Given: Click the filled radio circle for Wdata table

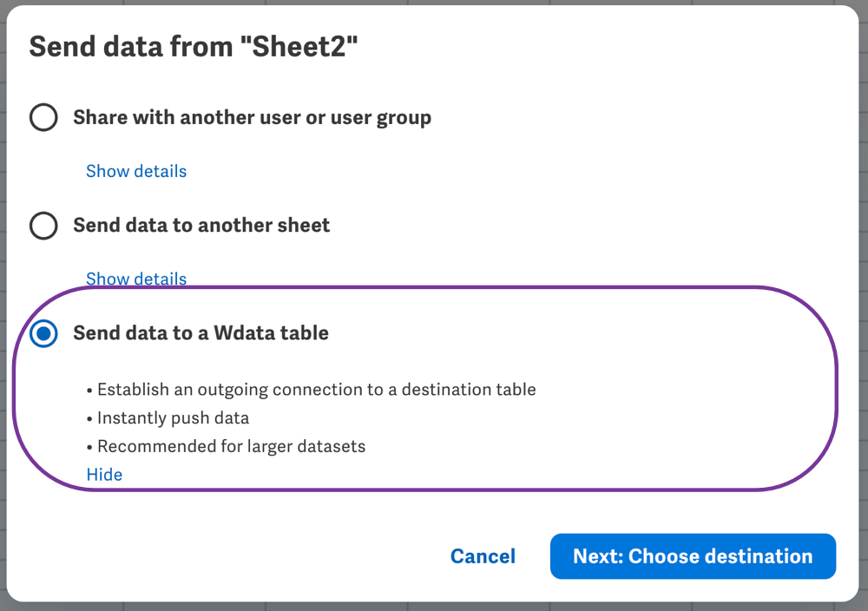Looking at the screenshot, I should point(43,333).
